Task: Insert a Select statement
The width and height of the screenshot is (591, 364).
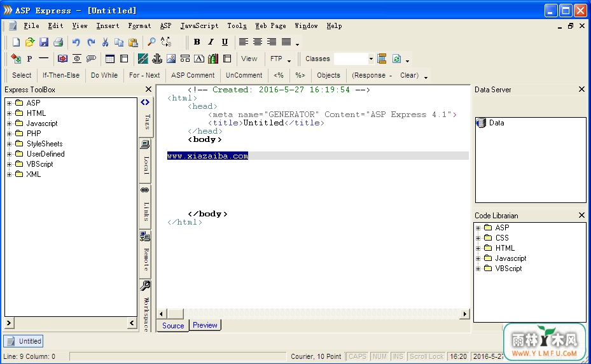Action: point(22,75)
